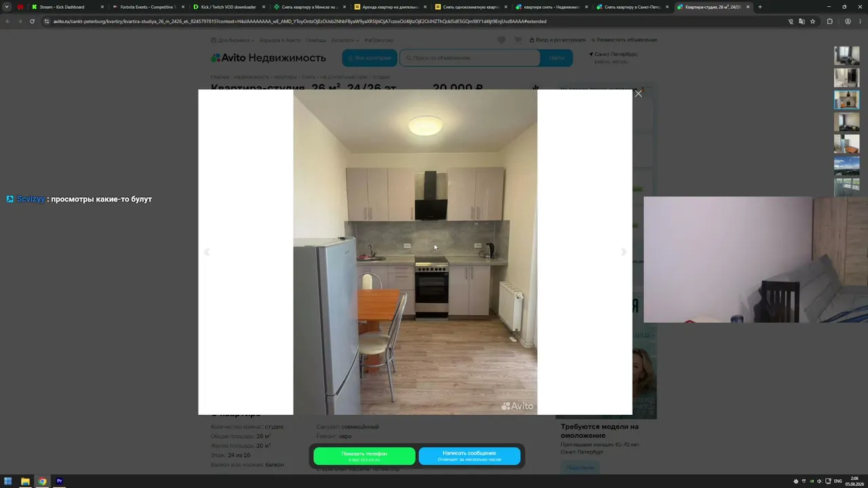Open the Аренда квартир на длительный tab

390,7
